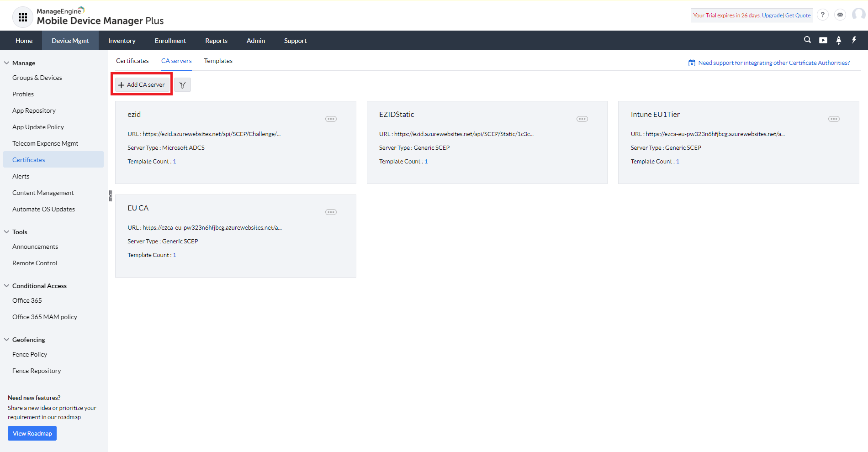Open the app grid launcher icon

23,17
